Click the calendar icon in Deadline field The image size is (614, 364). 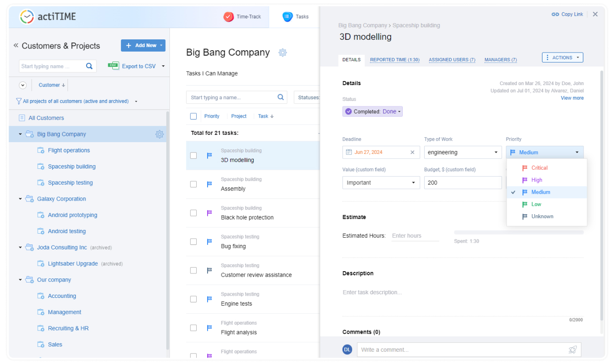349,152
